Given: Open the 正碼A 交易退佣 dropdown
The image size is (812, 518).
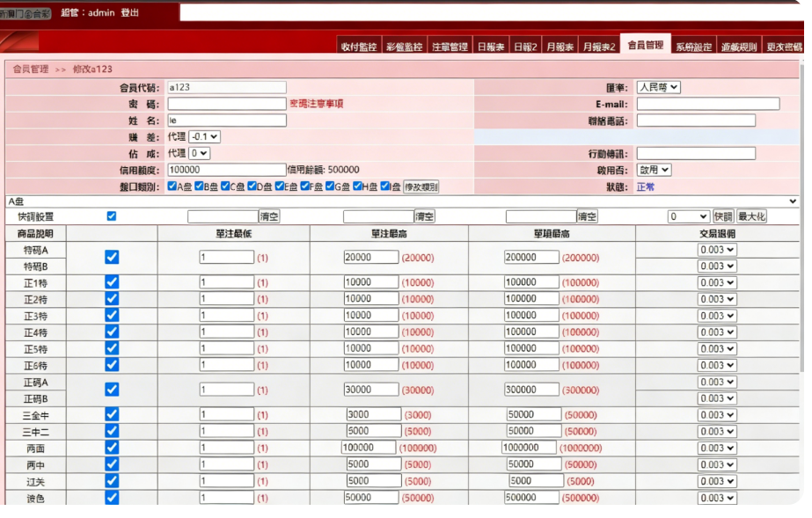Looking at the screenshot, I should [x=717, y=382].
